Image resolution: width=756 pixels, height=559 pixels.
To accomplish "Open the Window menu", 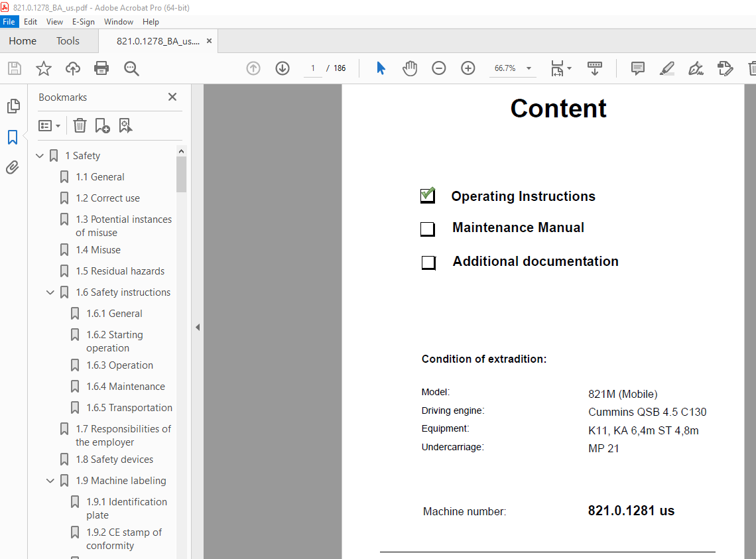I will click(119, 22).
